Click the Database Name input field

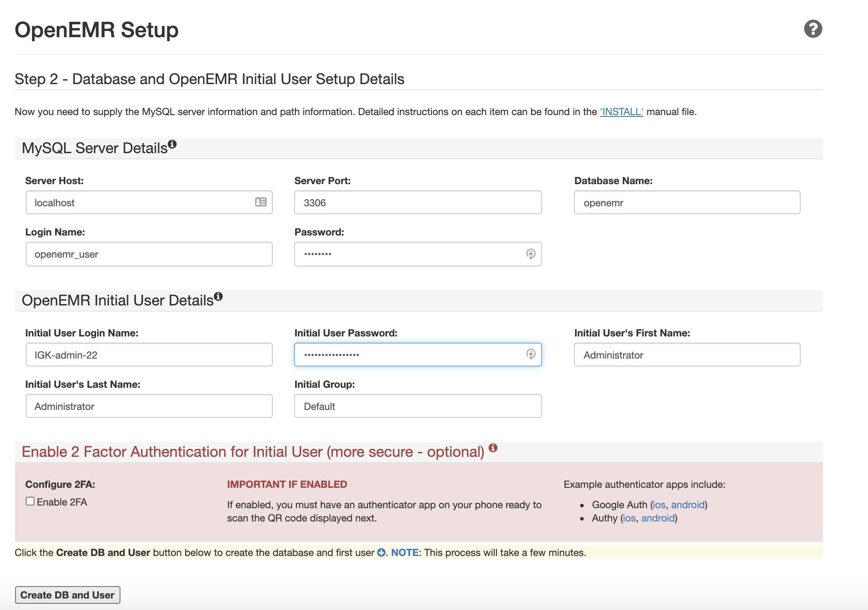686,203
